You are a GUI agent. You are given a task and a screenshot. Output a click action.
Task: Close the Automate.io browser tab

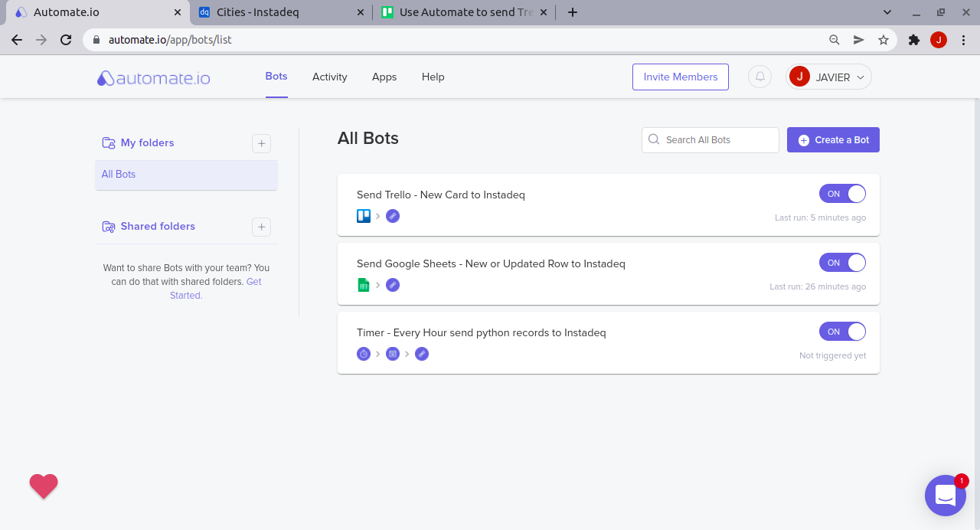(178, 12)
